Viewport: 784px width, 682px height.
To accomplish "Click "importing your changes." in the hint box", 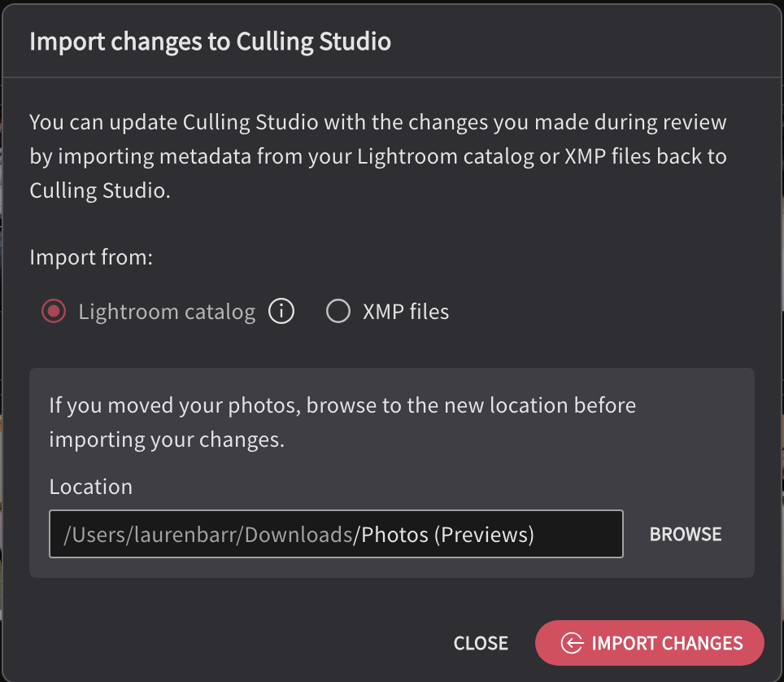I will 167,439.
